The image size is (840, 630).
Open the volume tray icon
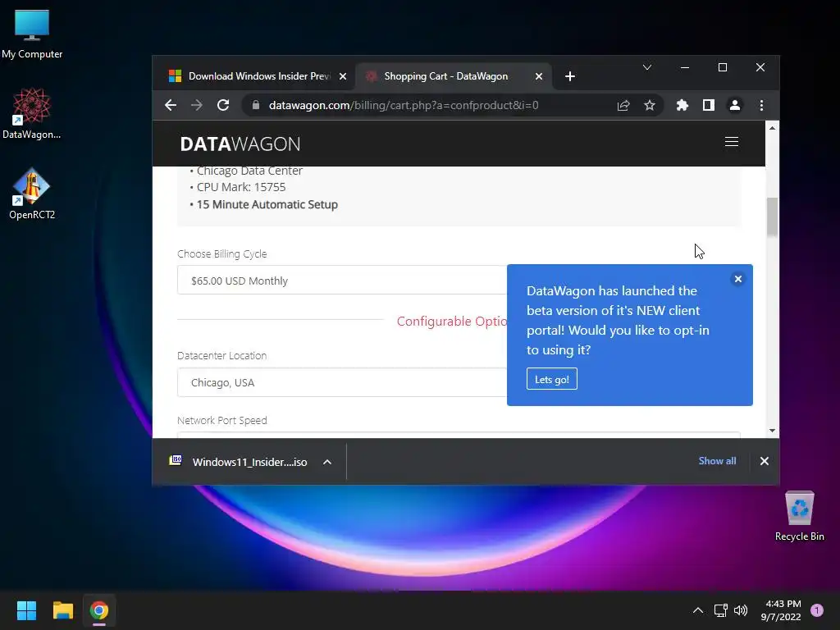click(741, 610)
